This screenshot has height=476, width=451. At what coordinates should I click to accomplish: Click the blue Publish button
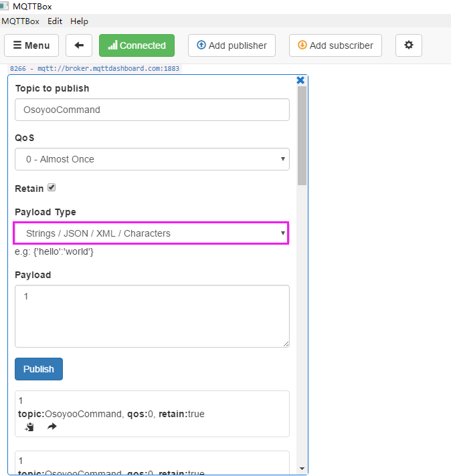pos(39,369)
